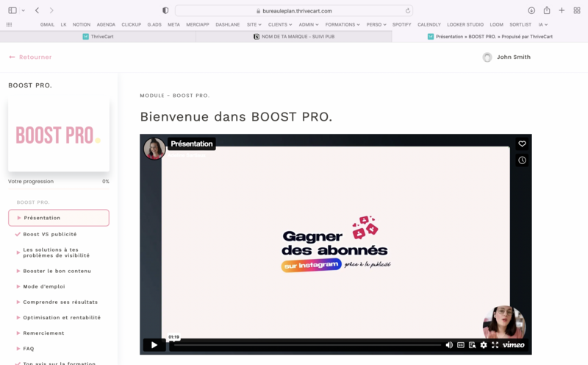Click the Adeline portrait at video top-left
This screenshot has width=588, height=365.
[154, 149]
